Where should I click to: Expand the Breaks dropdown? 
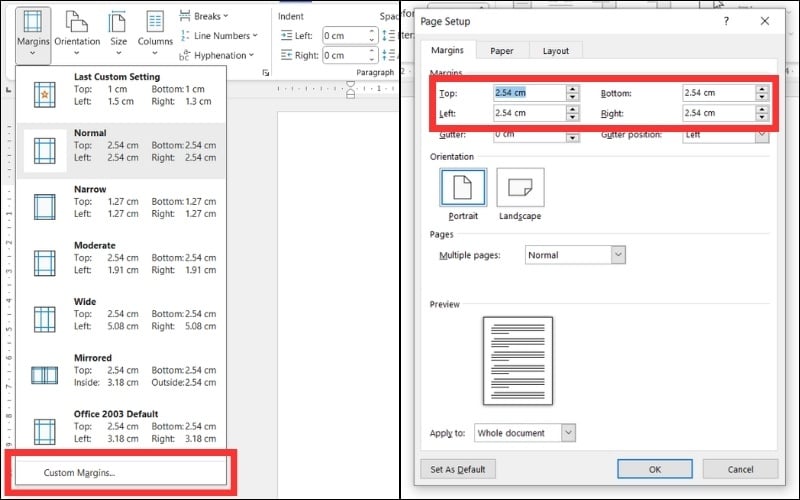click(204, 16)
